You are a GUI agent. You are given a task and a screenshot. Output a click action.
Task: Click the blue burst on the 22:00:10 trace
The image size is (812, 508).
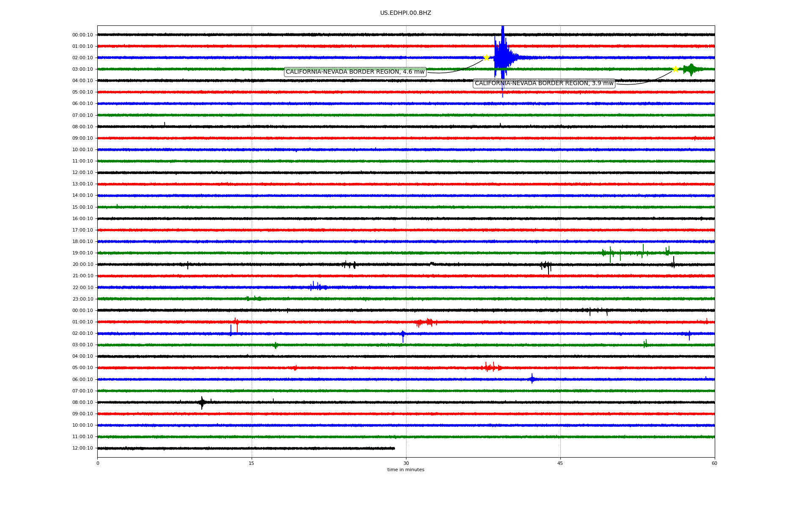point(318,287)
